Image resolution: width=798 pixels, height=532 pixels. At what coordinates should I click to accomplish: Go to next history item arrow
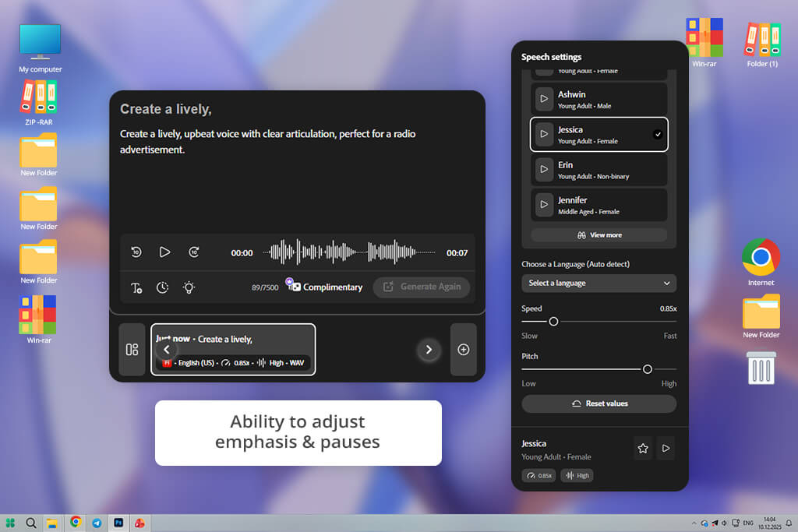pos(429,350)
